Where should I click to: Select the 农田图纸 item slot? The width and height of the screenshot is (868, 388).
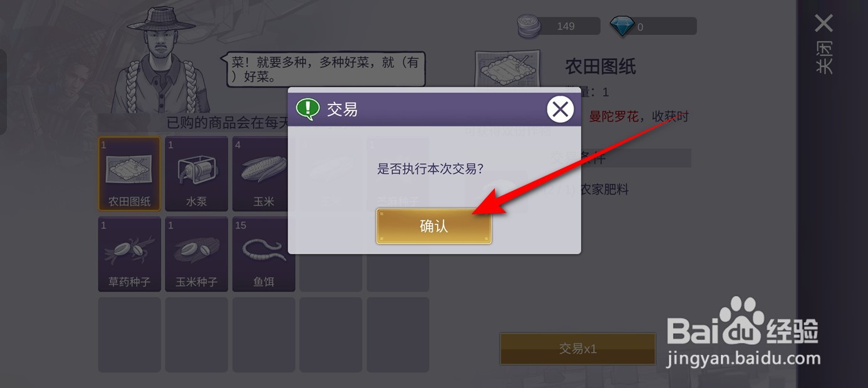coord(129,174)
